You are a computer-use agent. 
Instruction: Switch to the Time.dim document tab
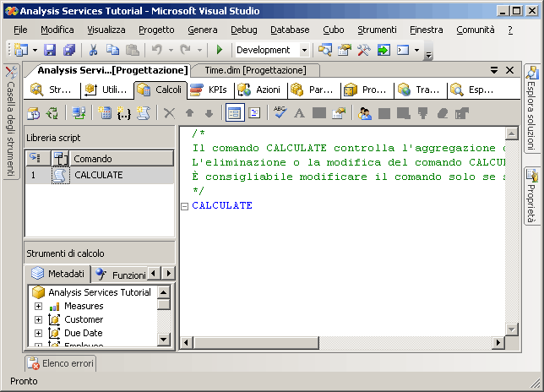click(255, 70)
